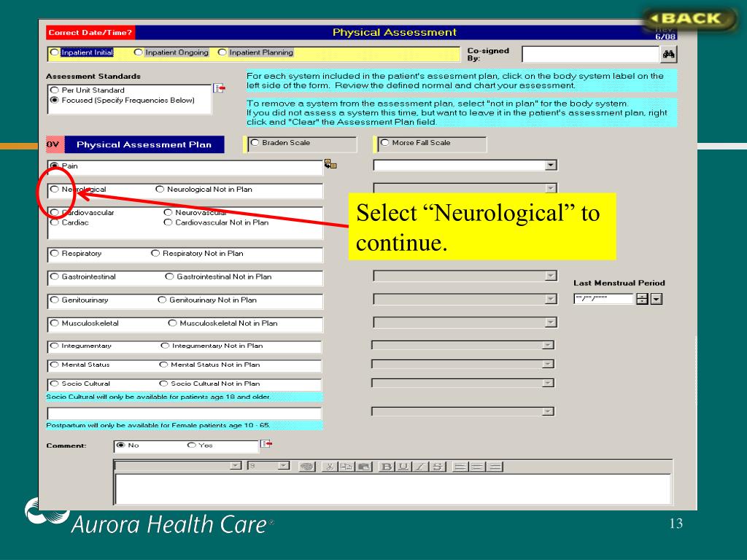Select the Mental Status radio button
Image resolution: width=747 pixels, height=560 pixels.
pos(54,365)
